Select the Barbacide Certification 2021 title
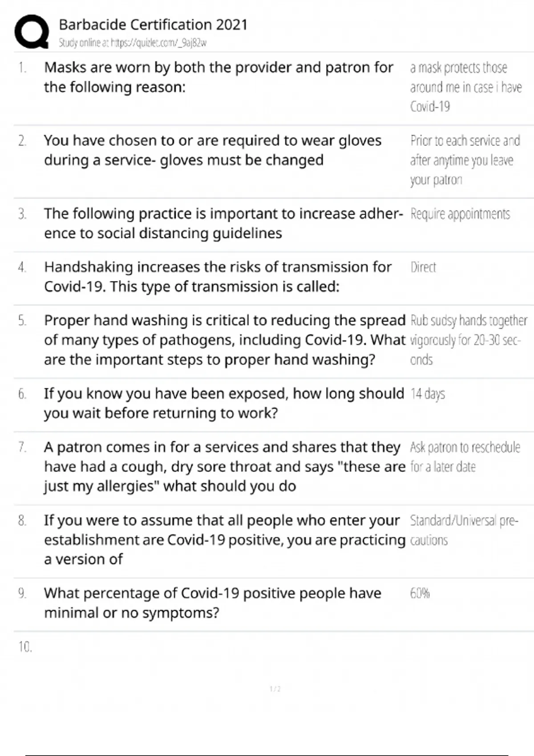534x756 pixels. point(153,24)
